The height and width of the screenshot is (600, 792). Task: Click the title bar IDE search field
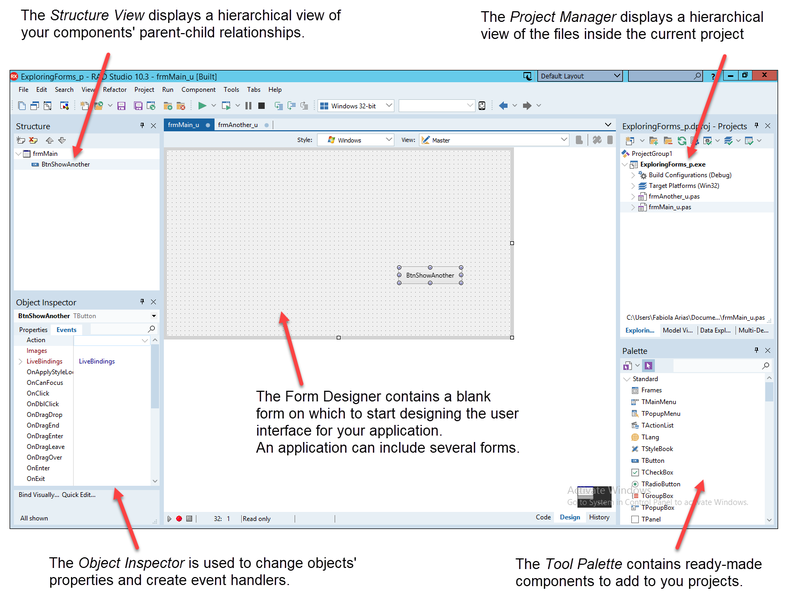(666, 76)
